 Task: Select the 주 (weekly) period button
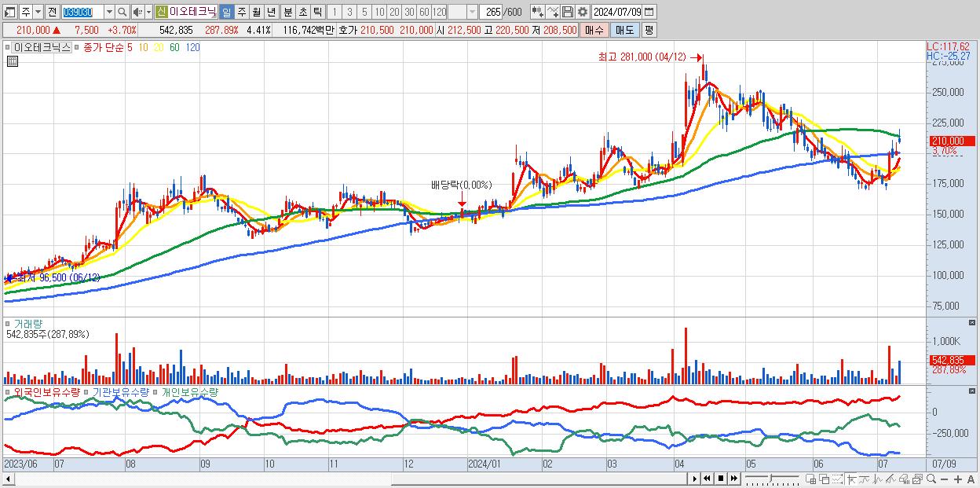click(241, 12)
